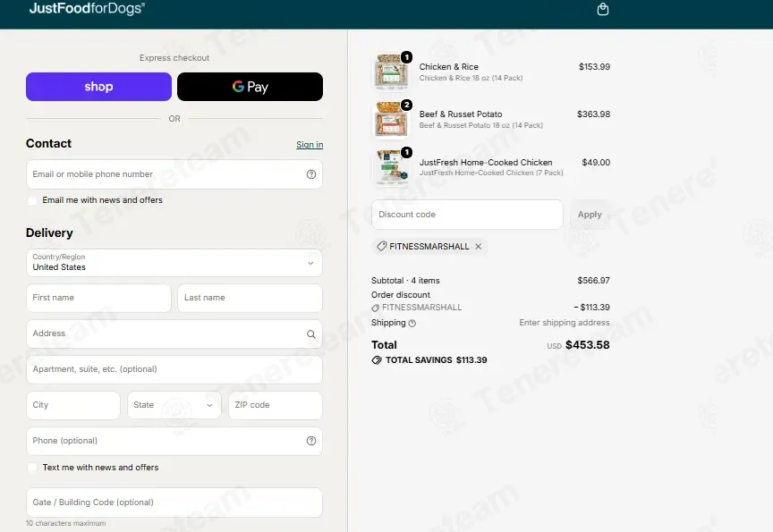Click the address search magnifier icon
773x532 pixels.
click(x=311, y=334)
